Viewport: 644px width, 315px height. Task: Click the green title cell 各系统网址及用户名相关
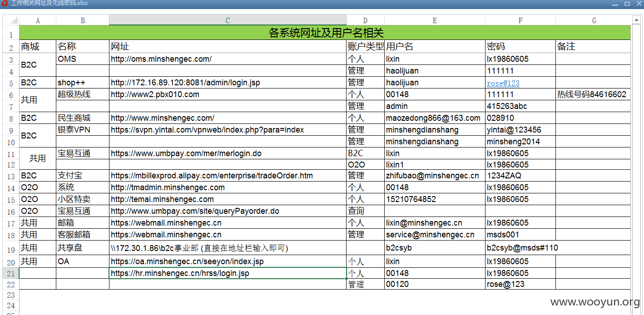tap(325, 33)
